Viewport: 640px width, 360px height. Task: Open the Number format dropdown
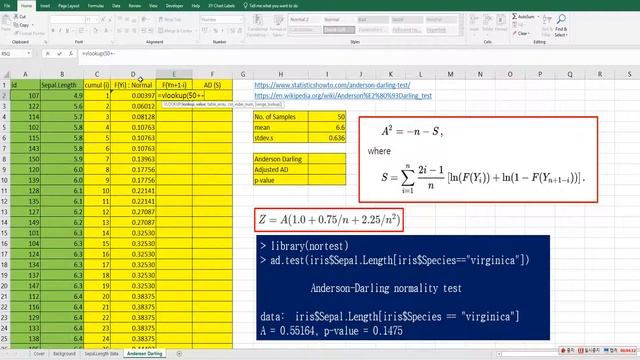pos(241,20)
